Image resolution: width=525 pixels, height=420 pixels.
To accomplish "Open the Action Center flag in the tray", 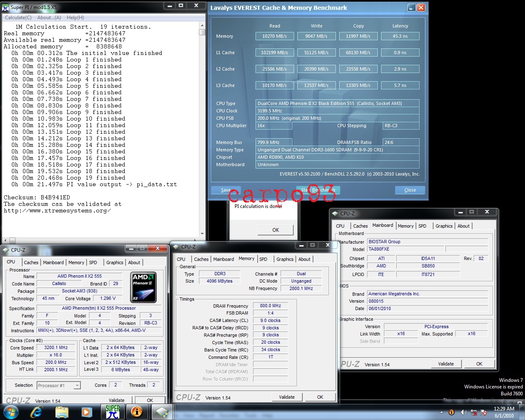I will (484, 412).
